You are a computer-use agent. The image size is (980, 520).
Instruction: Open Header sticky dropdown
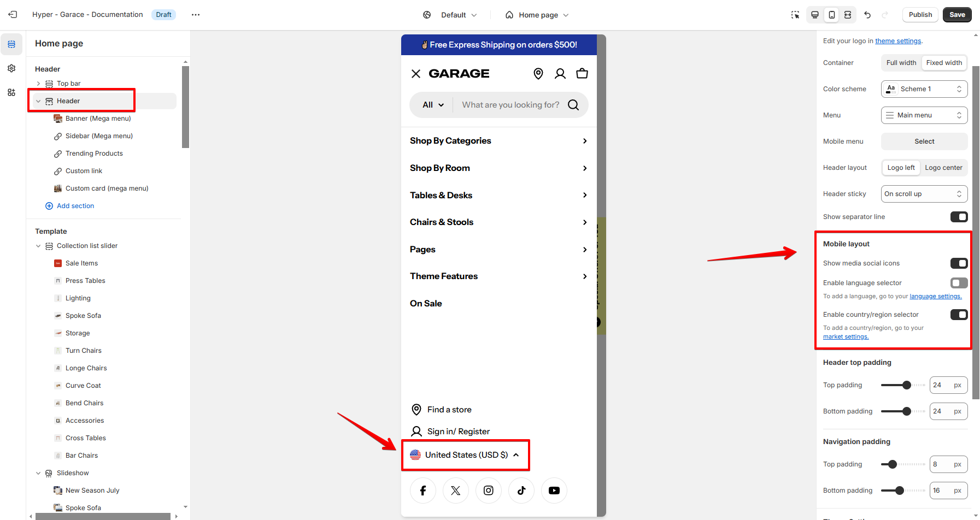[924, 194]
